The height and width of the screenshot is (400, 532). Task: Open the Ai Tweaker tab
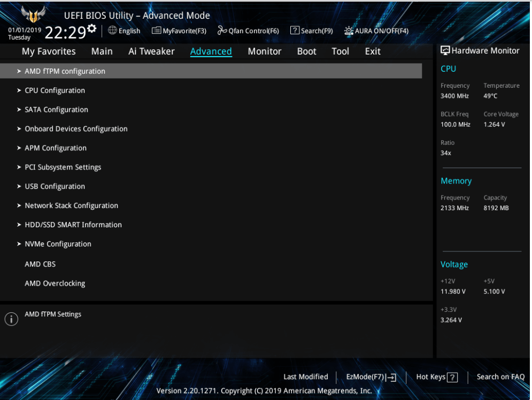[151, 51]
